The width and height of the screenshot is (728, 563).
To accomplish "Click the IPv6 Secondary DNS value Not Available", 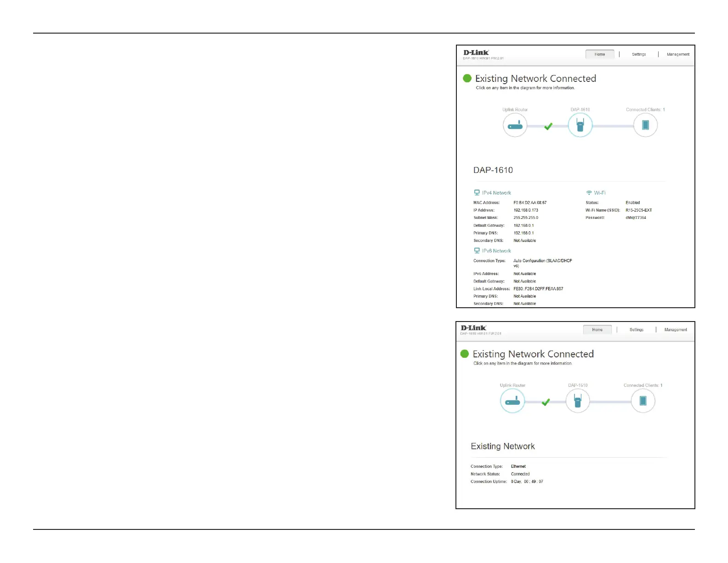I will (x=524, y=304).
